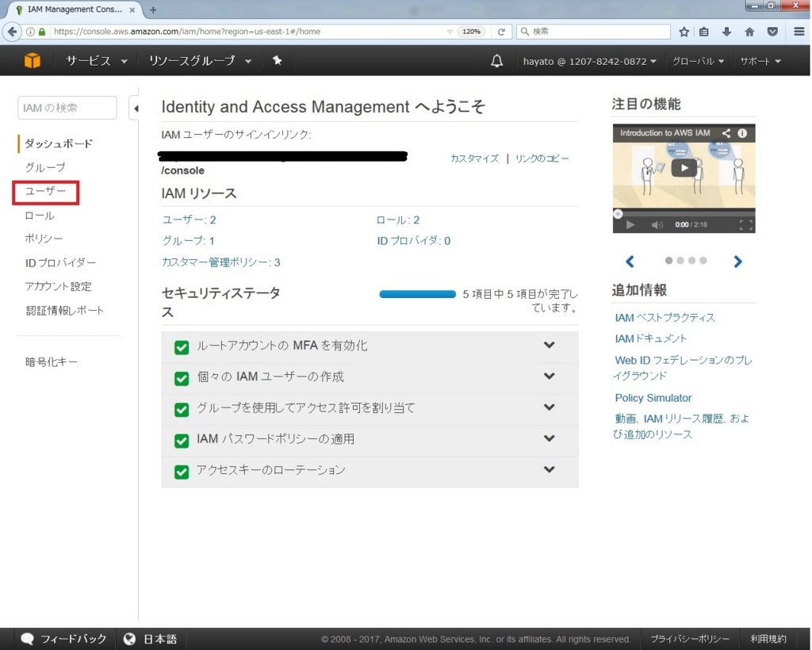This screenshot has width=812, height=650.
Task: Expand the ルートアカウントの MFA を有効化 row
Action: [x=549, y=345]
